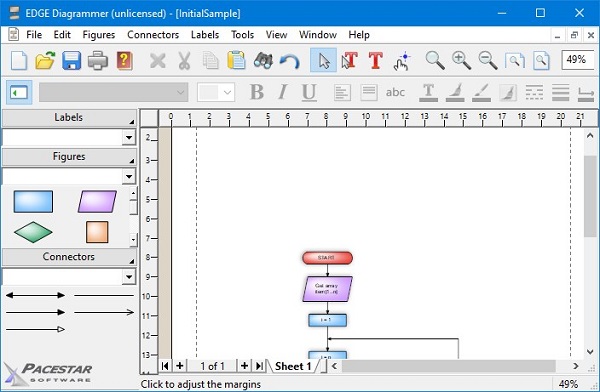Select the pointer arrow tool

click(x=323, y=60)
